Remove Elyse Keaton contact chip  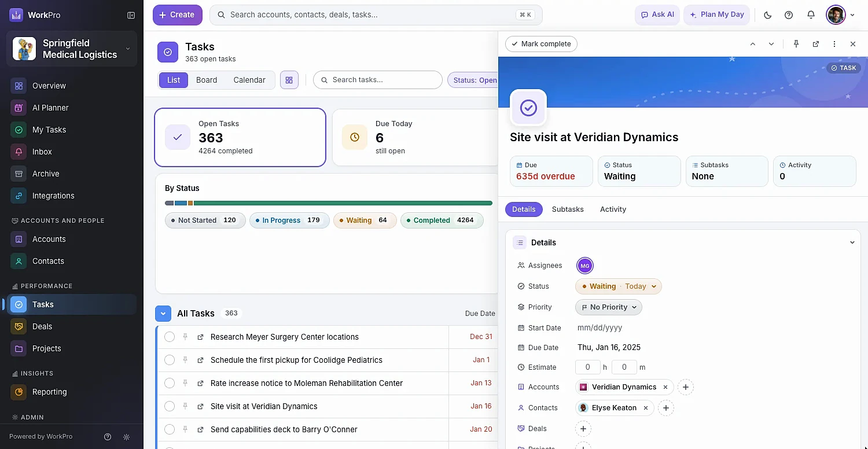pos(646,408)
